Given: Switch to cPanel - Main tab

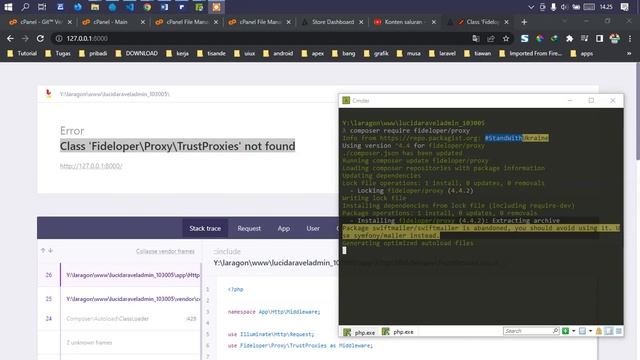Looking at the screenshot, I should pyautogui.click(x=110, y=22).
